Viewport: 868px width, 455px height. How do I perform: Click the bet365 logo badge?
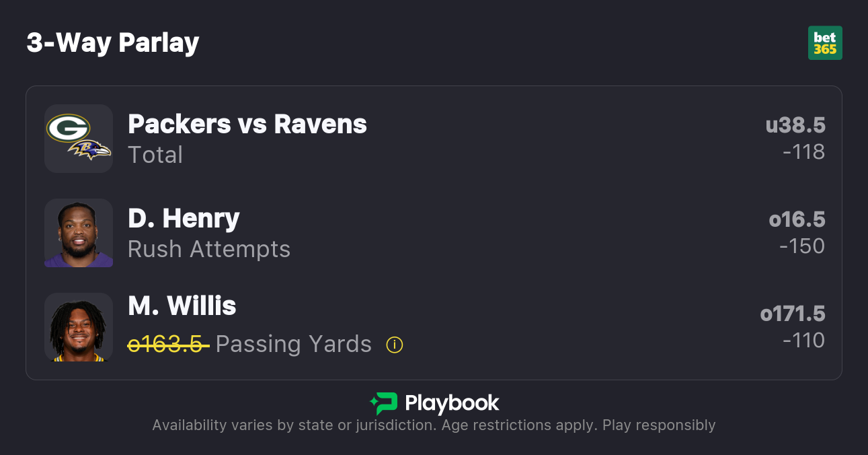coord(825,43)
